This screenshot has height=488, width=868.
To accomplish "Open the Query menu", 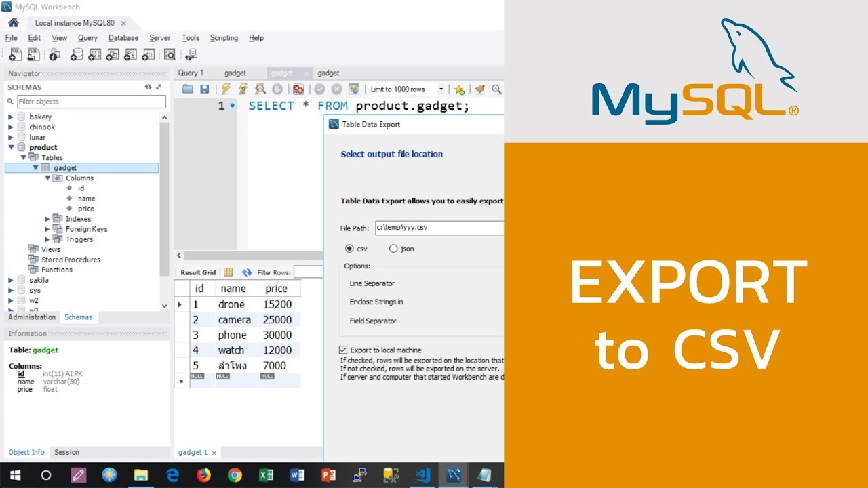I will coord(87,38).
